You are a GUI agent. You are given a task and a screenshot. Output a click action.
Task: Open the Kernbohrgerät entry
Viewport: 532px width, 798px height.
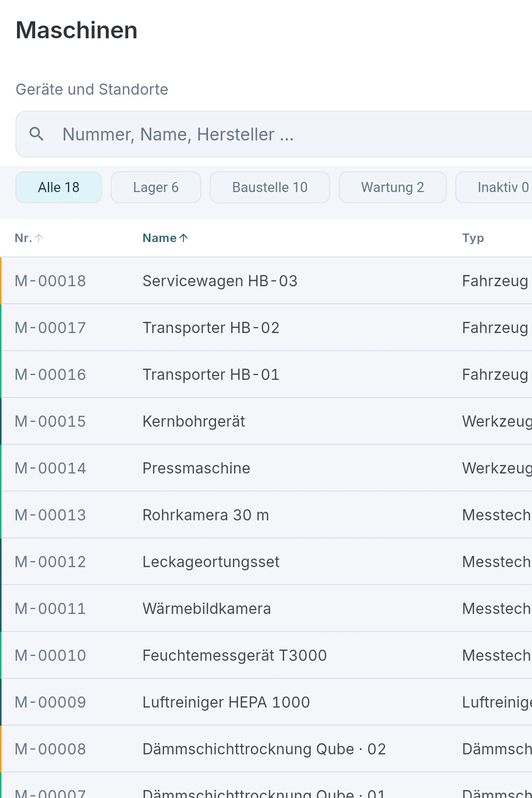[x=194, y=421]
